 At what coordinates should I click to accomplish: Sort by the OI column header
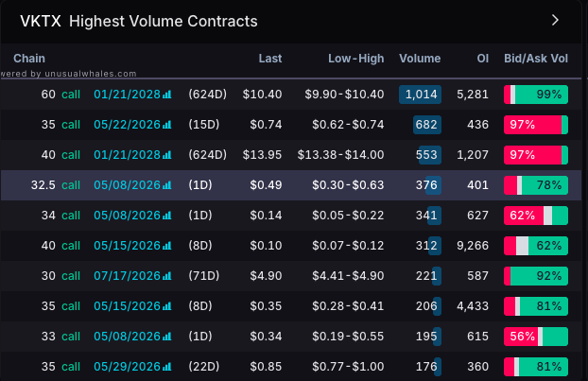(x=483, y=59)
